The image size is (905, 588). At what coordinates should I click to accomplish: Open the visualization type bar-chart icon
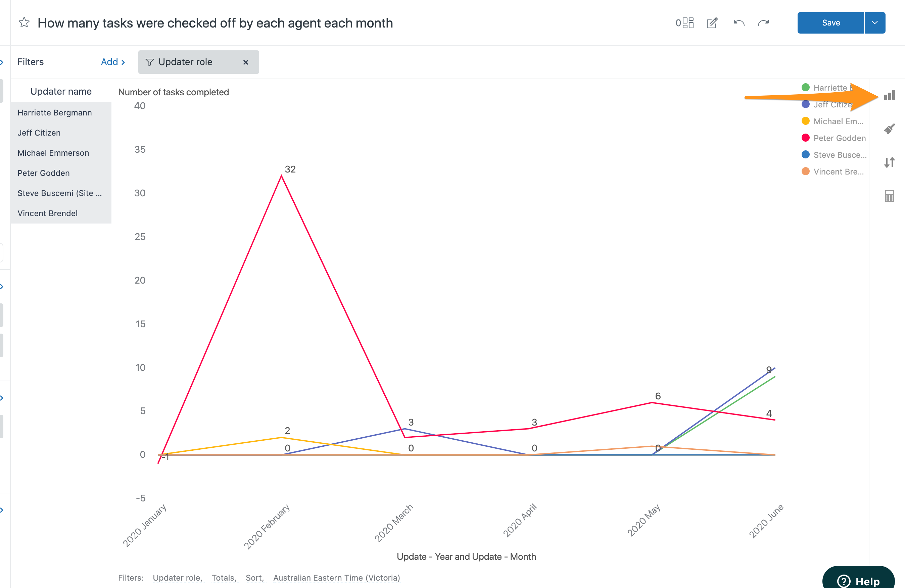point(890,95)
